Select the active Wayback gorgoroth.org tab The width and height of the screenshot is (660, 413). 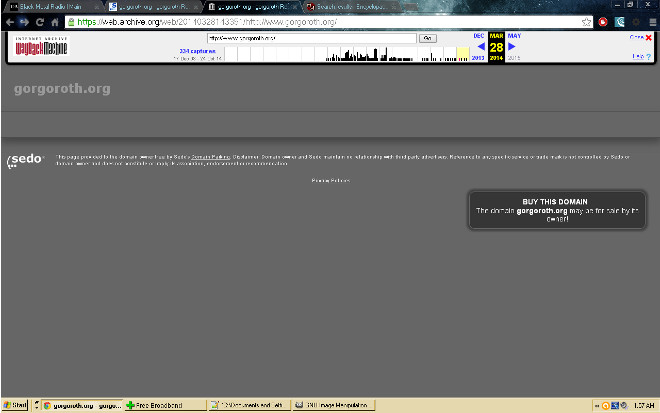253,7
